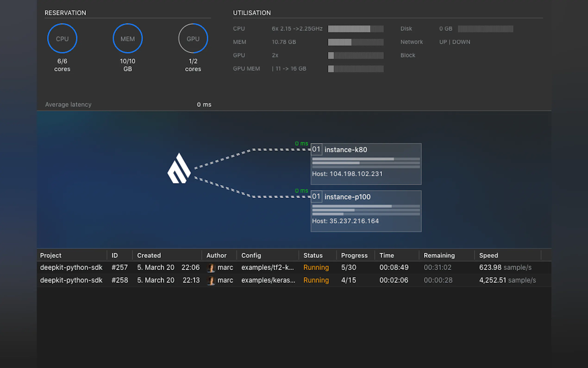Sort jobs by the Speed column header
This screenshot has height=368, width=588.
coord(488,255)
